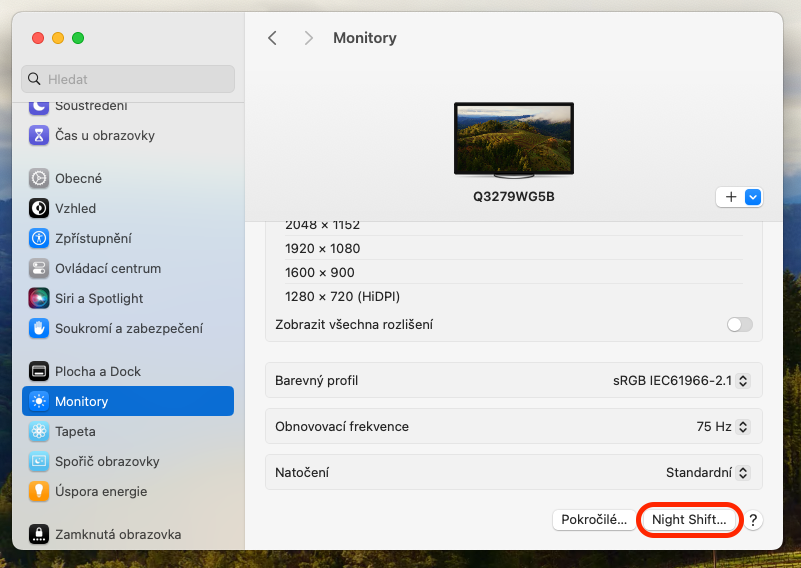The image size is (801, 568).
Task: Select Úspora energie sidebar item
Action: [101, 491]
